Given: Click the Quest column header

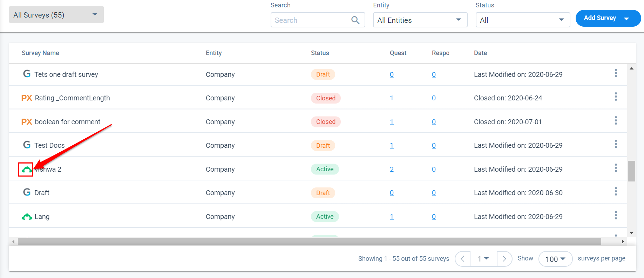Looking at the screenshot, I should pos(398,53).
